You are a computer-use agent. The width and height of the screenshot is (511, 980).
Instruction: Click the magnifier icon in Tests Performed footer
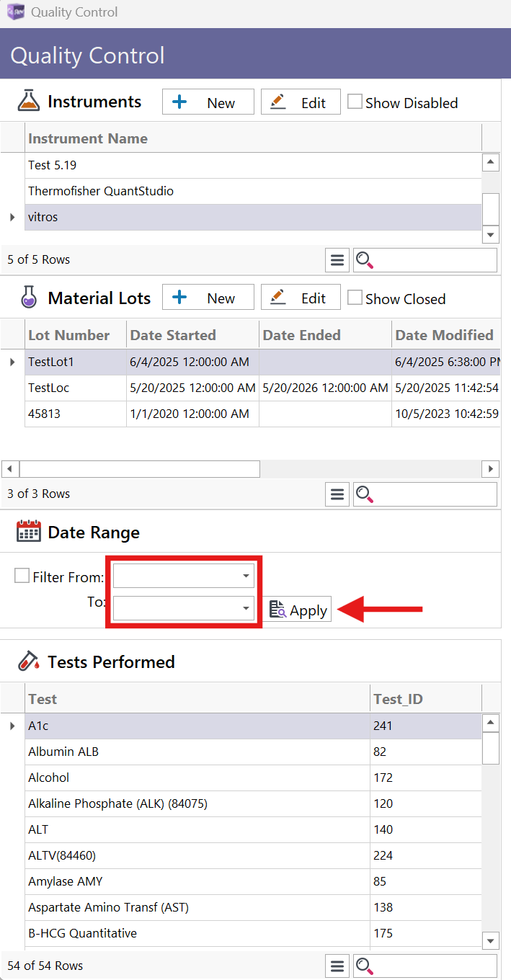pyautogui.click(x=365, y=966)
